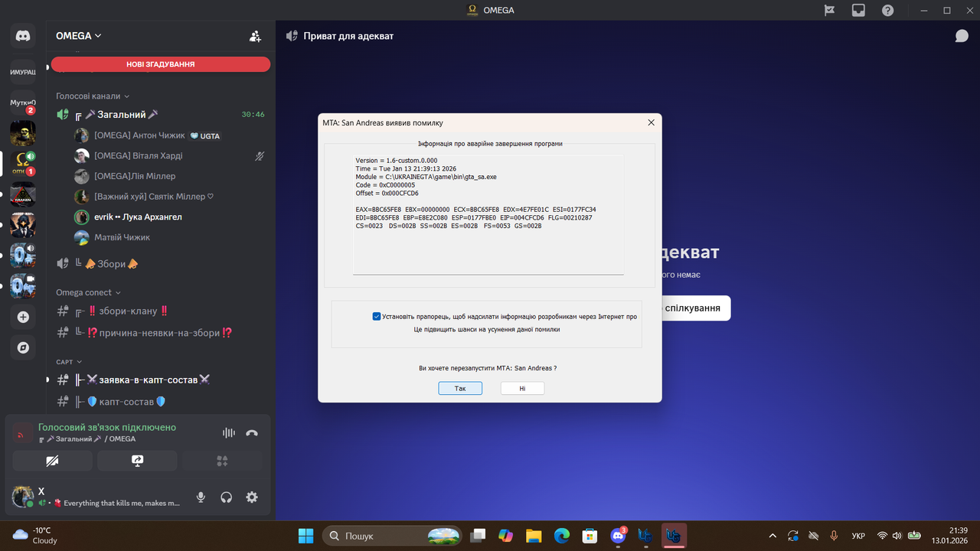The height and width of the screenshot is (551, 980).
Task: Open the заявка-в-капт-состав channel
Action: 161,380
